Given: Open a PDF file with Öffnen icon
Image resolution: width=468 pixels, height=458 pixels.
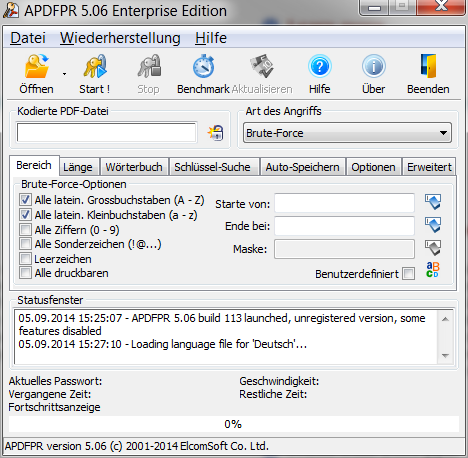Looking at the screenshot, I should point(37,74).
